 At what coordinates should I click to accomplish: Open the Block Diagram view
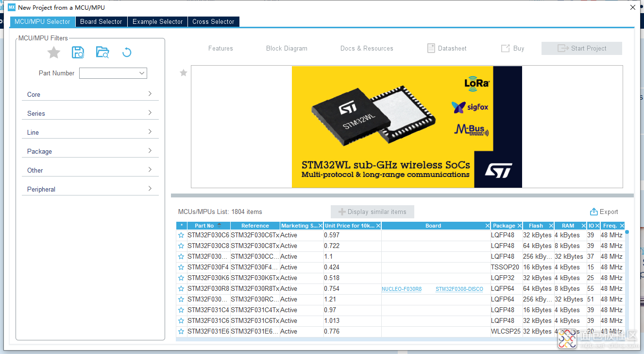(287, 48)
